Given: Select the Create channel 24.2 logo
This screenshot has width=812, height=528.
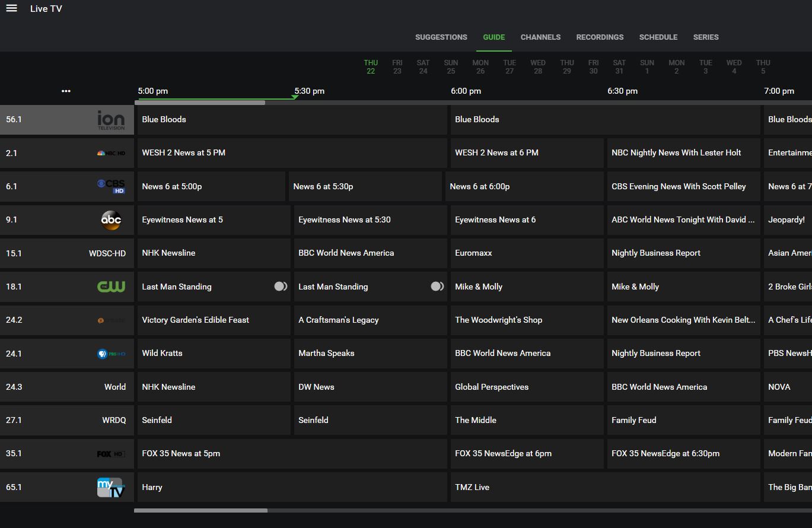Looking at the screenshot, I should pos(111,320).
